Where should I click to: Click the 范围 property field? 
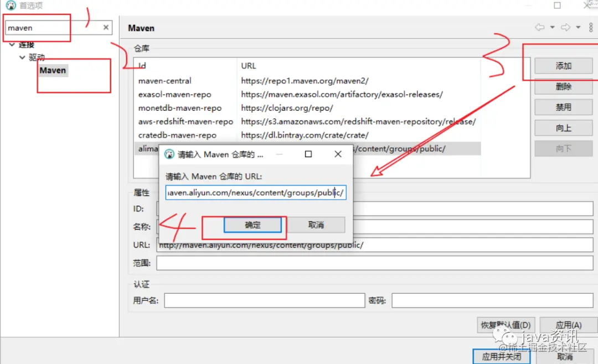coord(375,263)
